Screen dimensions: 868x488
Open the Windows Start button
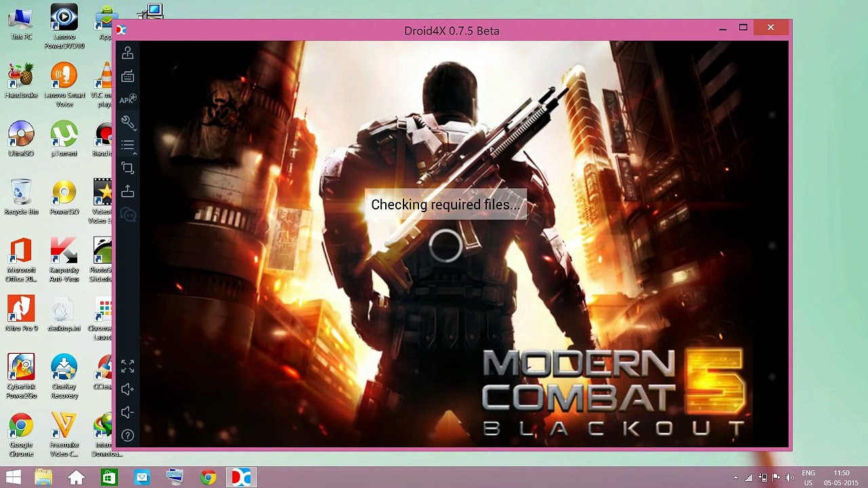click(13, 478)
